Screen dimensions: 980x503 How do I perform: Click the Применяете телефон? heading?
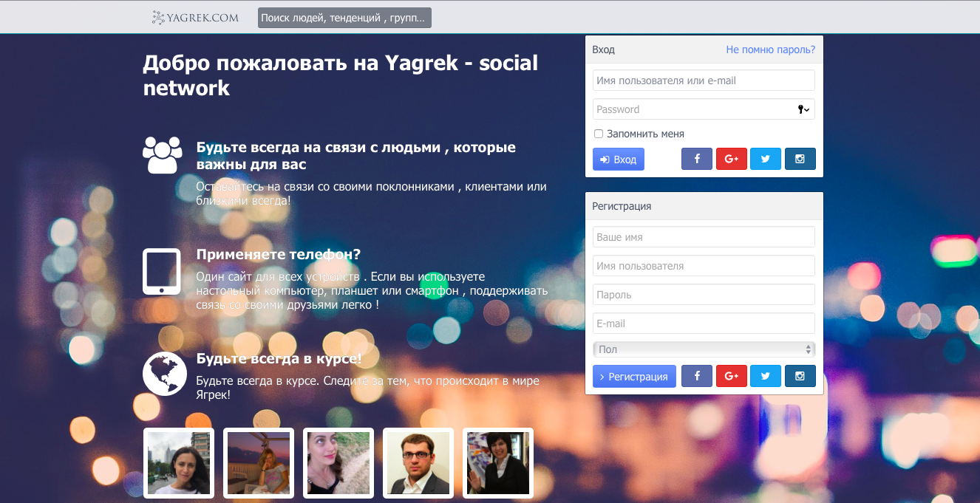[x=279, y=254]
